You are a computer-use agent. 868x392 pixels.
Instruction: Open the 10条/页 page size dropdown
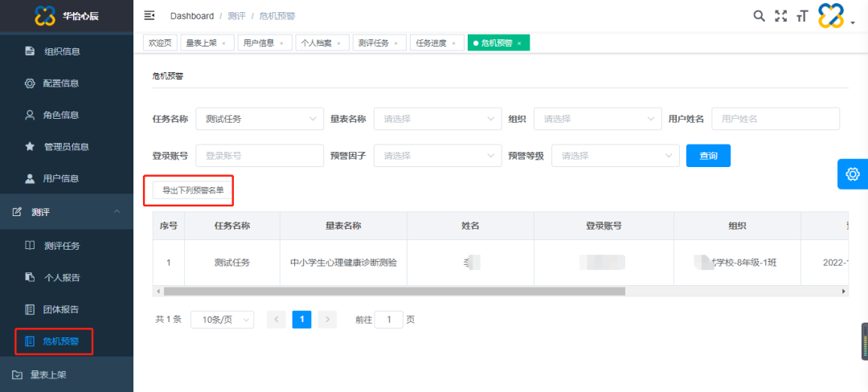(x=222, y=320)
